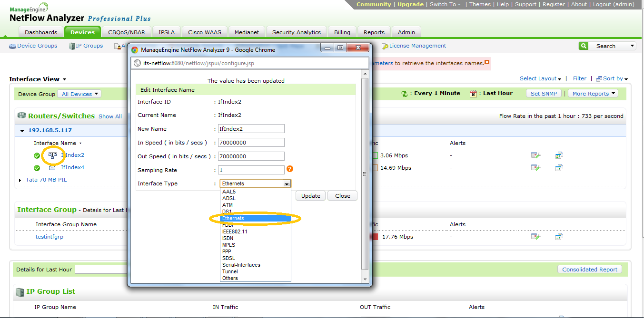Click the green status icon beside IfIndex2
Image resolution: width=644 pixels, height=318 pixels.
[x=37, y=155]
